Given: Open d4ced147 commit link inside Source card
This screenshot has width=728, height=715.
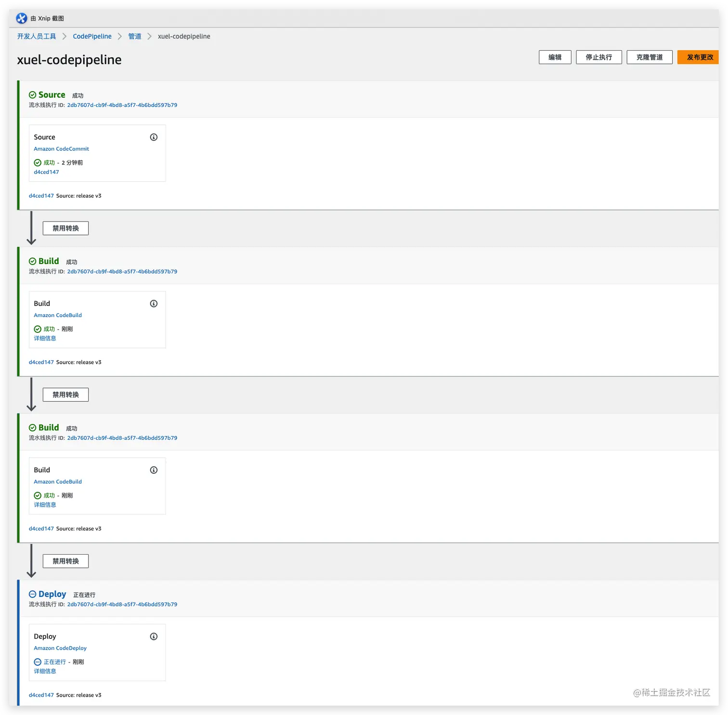Looking at the screenshot, I should tap(46, 172).
